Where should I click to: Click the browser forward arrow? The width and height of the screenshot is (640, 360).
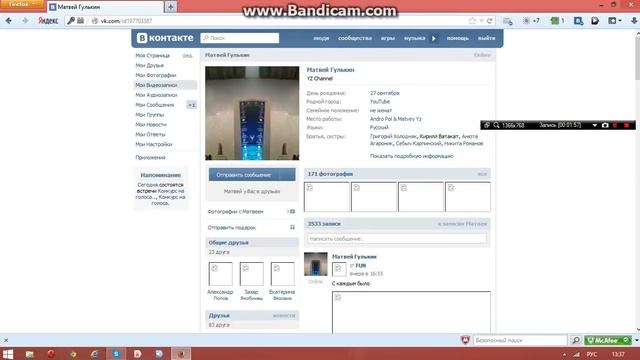coord(25,20)
